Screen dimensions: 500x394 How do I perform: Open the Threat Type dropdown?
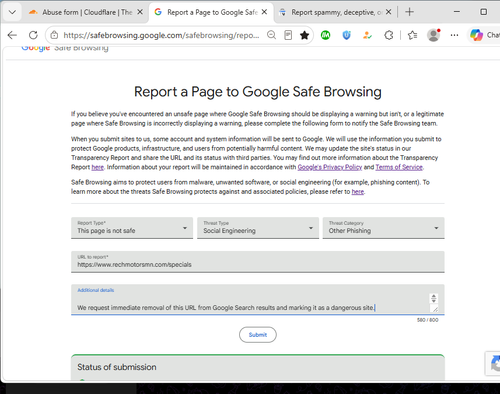pyautogui.click(x=258, y=228)
